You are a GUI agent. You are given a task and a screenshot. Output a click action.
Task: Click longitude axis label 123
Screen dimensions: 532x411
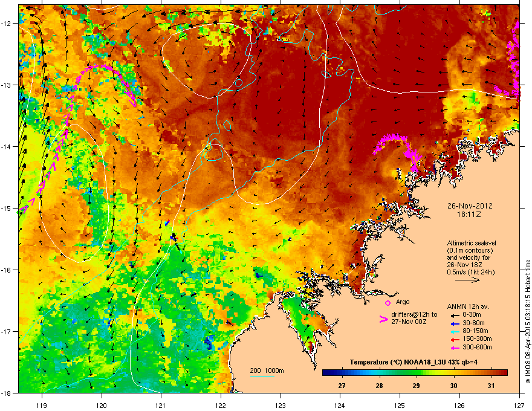(281, 405)
